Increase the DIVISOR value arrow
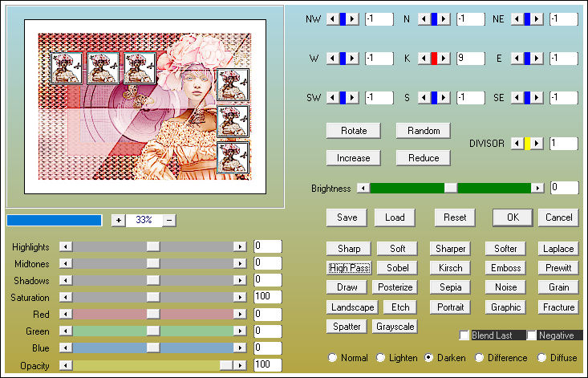The width and height of the screenshot is (588, 378). (x=537, y=143)
